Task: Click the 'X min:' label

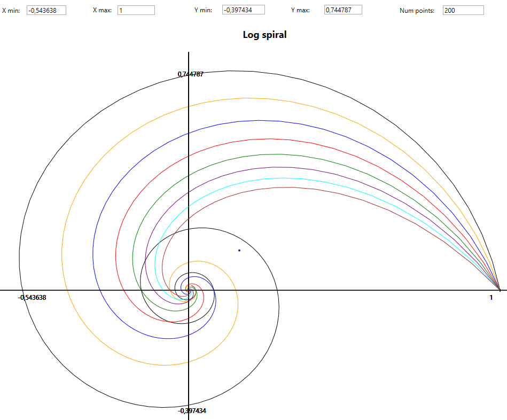Action: coord(11,10)
